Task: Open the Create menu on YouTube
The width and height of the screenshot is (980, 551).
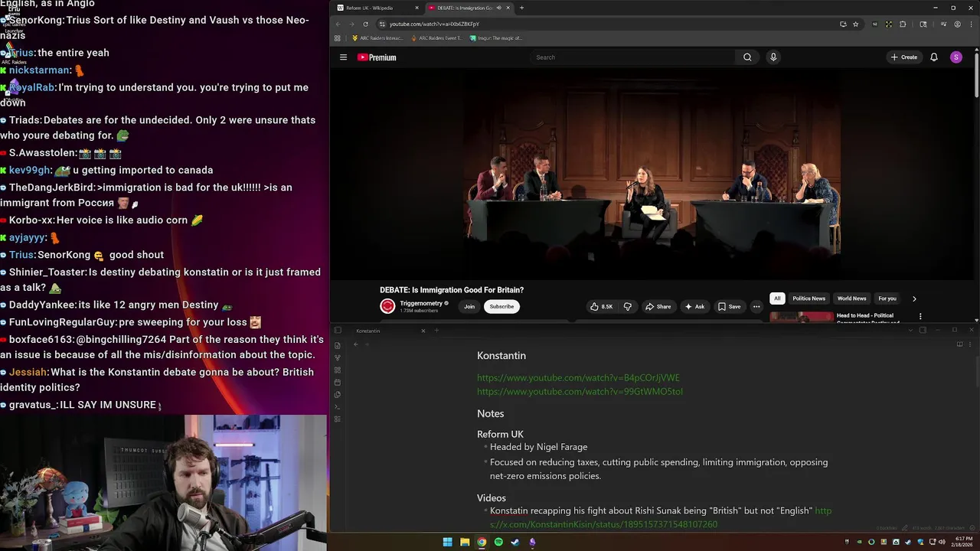Action: tap(904, 57)
